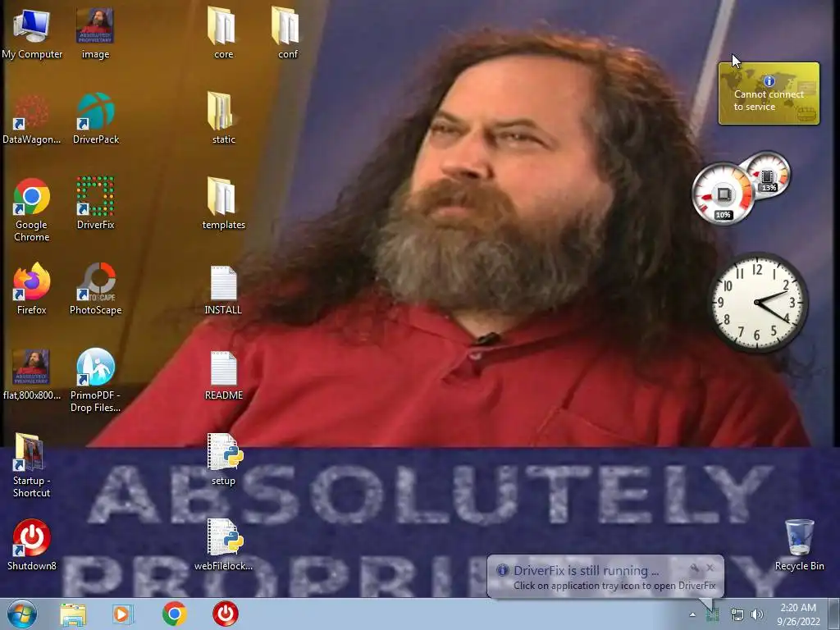Open the network tray icon
Image resolution: width=840 pixels, height=630 pixels.
pos(737,614)
